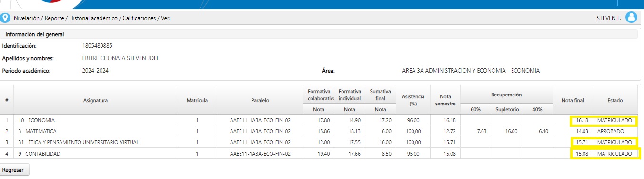Click the paralelo code in the ECONOMIA row
644x179 pixels.
click(260, 120)
